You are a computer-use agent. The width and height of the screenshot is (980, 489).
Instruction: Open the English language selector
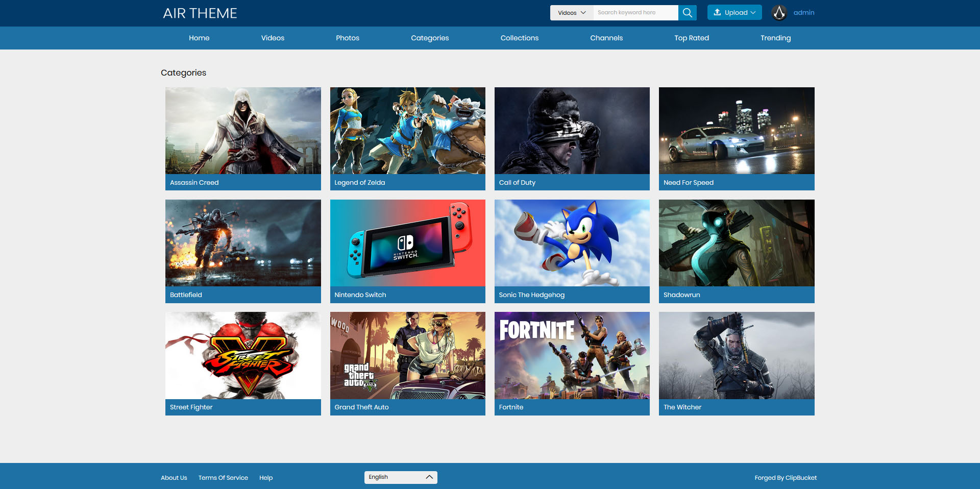coord(401,477)
